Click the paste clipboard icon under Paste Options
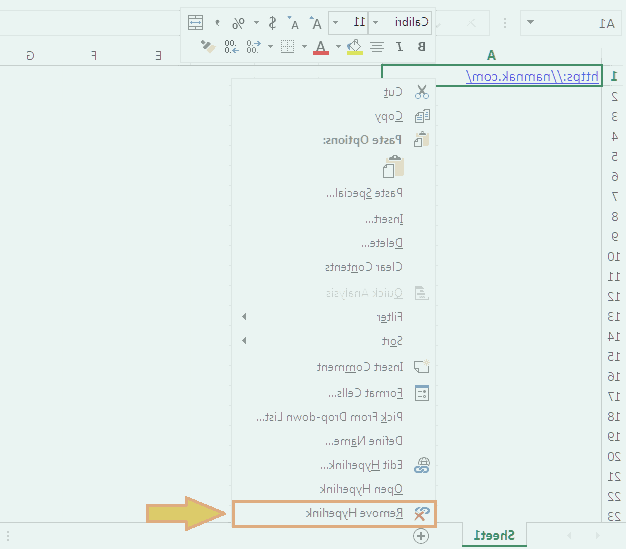This screenshot has width=626, height=549. click(393, 166)
